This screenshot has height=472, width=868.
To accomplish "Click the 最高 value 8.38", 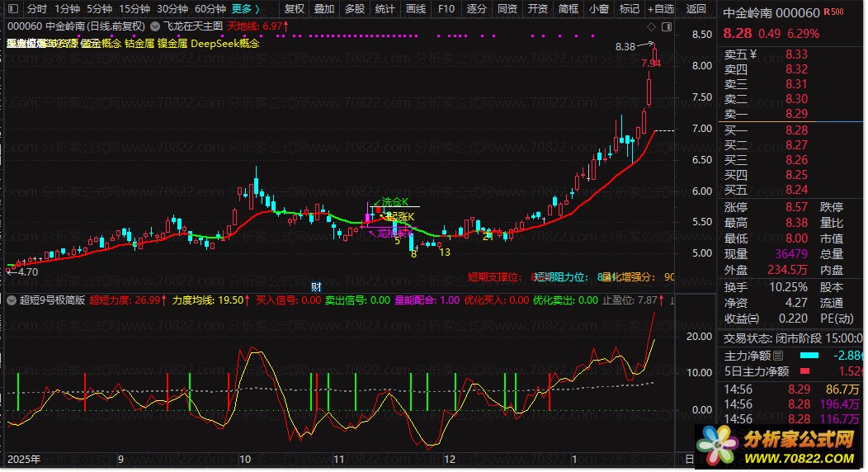I will [796, 223].
